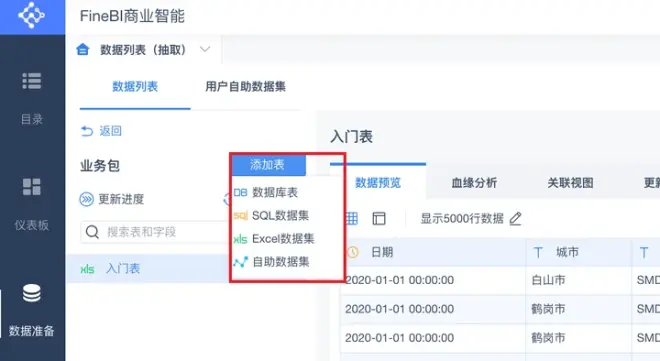Click the T text-type icon beside 城市
Viewport: 660px width, 361px height.
[x=538, y=252]
